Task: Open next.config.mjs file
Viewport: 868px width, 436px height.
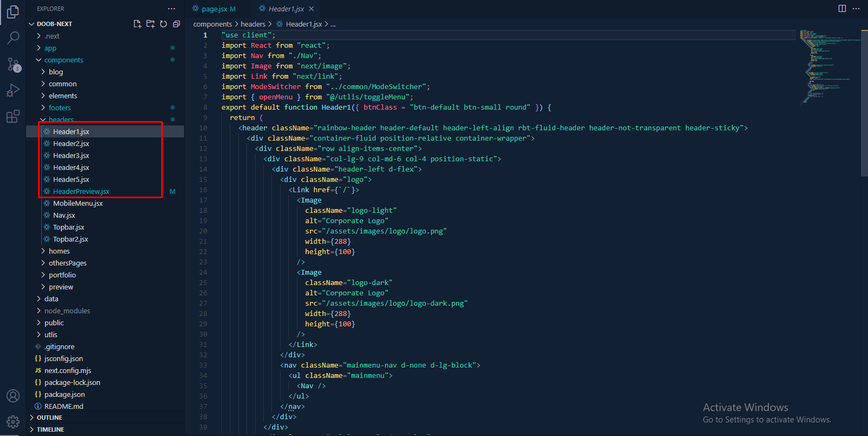Action: coord(105,370)
